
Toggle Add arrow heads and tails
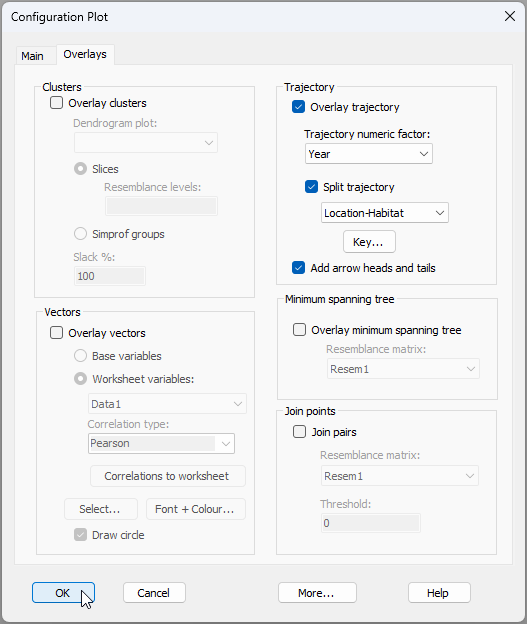299,267
